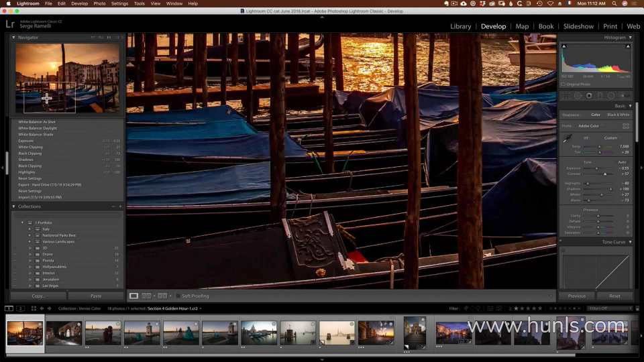Image resolution: width=644 pixels, height=362 pixels.
Task: Open the grid view icon in filmstrip bar
Action: click(32, 308)
